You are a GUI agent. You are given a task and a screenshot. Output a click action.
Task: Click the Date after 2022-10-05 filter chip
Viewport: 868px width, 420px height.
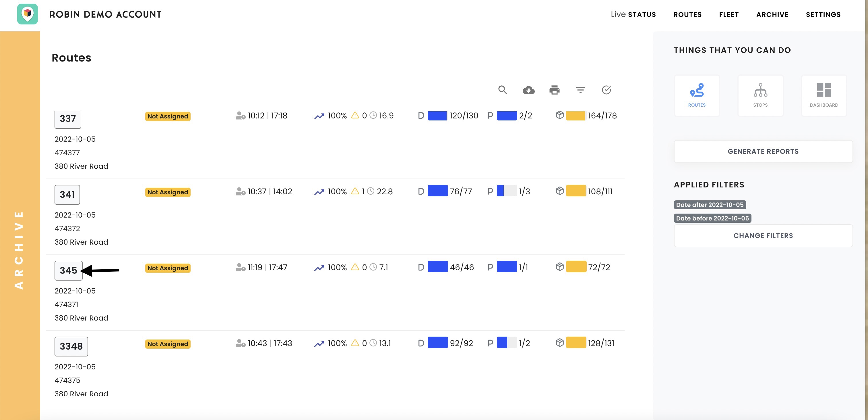(710, 205)
